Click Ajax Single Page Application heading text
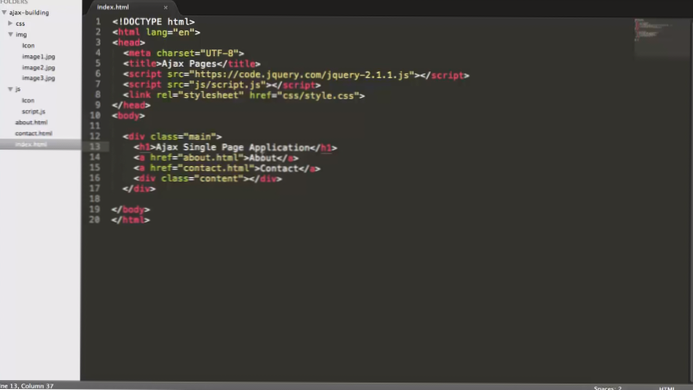693x390 pixels. coord(232,147)
